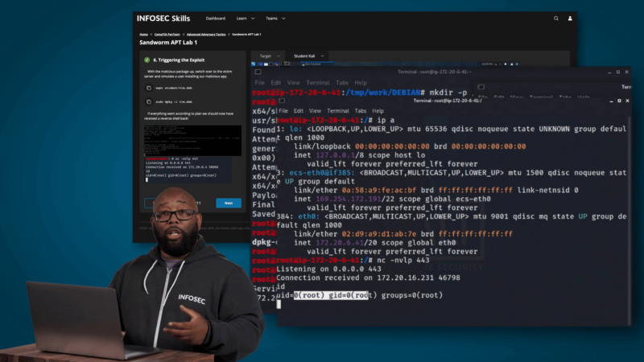Click the green step-complete check icon
Image resolution: width=644 pixels, height=362 pixels.
[147, 60]
